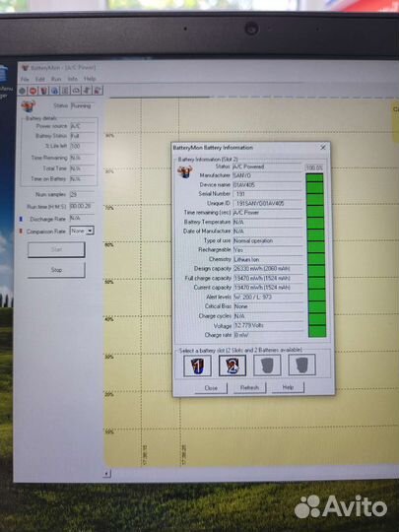Click the Voltage value field
Screen dimensions: 399x532
(268, 326)
